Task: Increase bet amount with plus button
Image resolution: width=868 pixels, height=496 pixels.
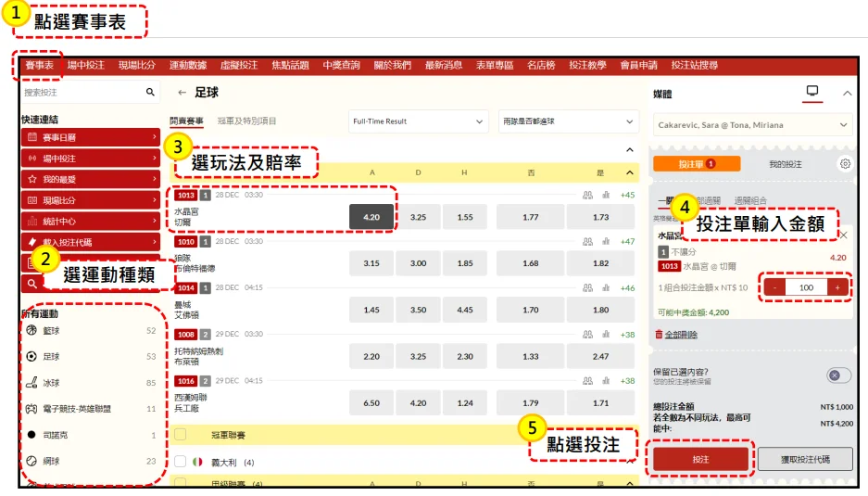Action: click(837, 288)
